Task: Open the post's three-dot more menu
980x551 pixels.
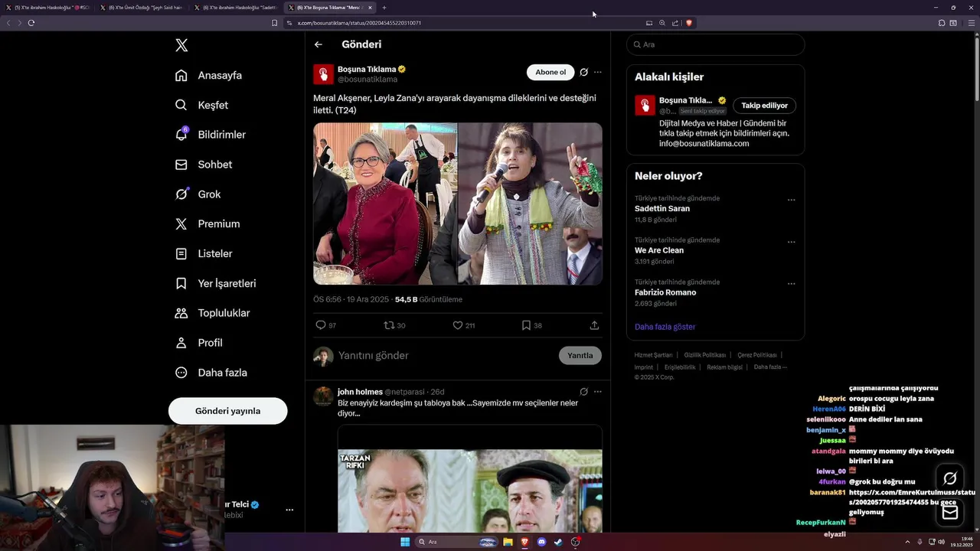Action: 598,72
